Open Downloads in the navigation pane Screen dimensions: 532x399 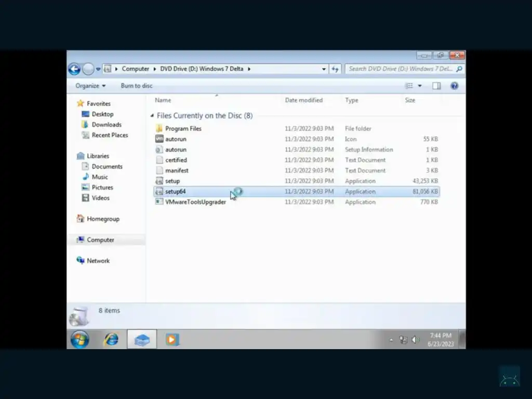click(107, 125)
